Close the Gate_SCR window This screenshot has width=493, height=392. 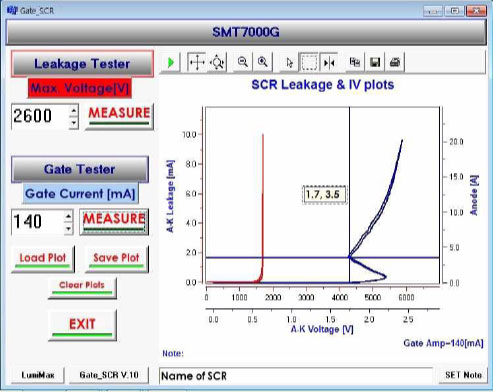[x=476, y=11]
